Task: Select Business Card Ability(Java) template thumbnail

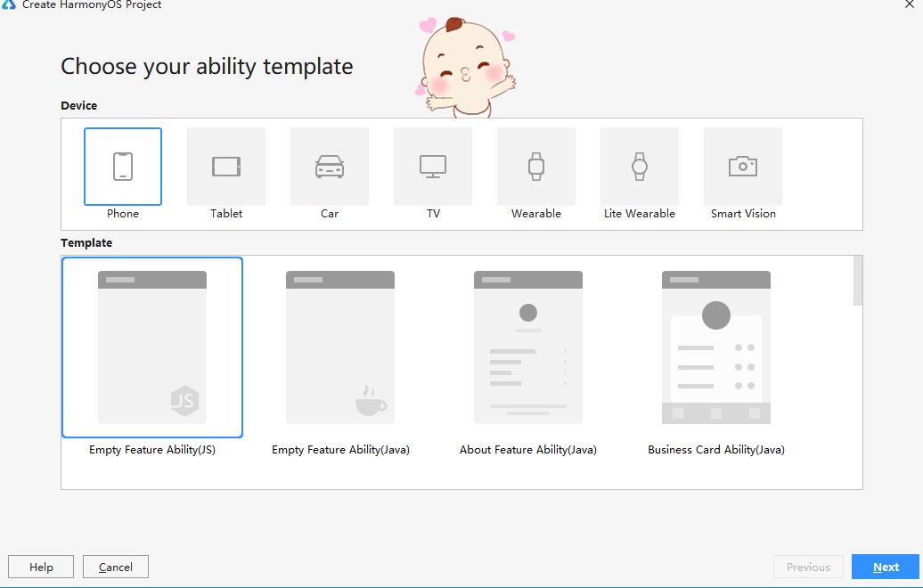Action: click(716, 347)
